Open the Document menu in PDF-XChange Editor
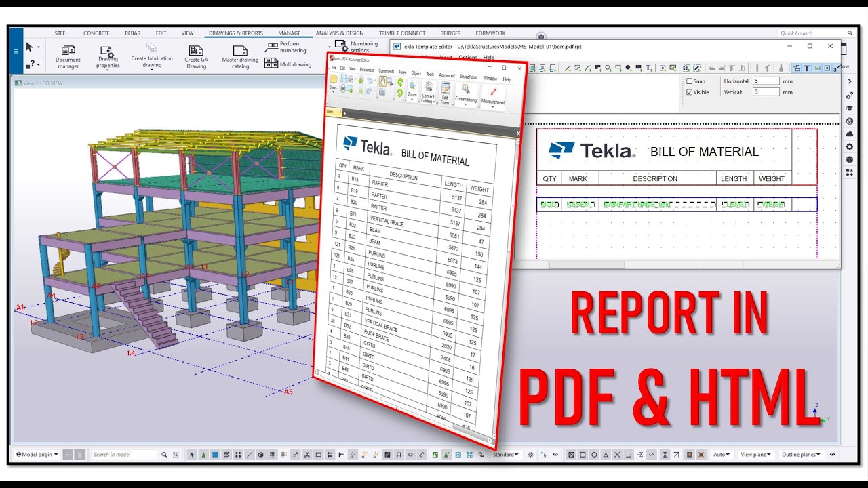This screenshot has width=868, height=488. point(367,70)
